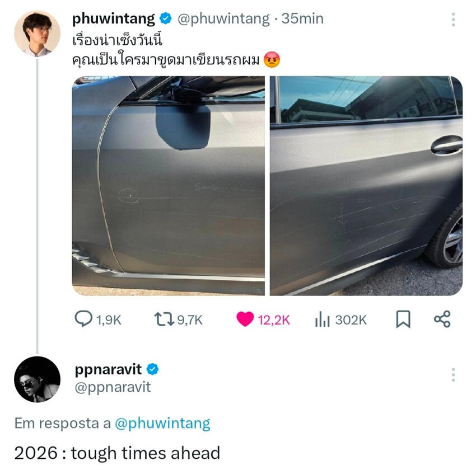Open the view analytics bar chart icon
This screenshot has height=470, width=476.
322,319
